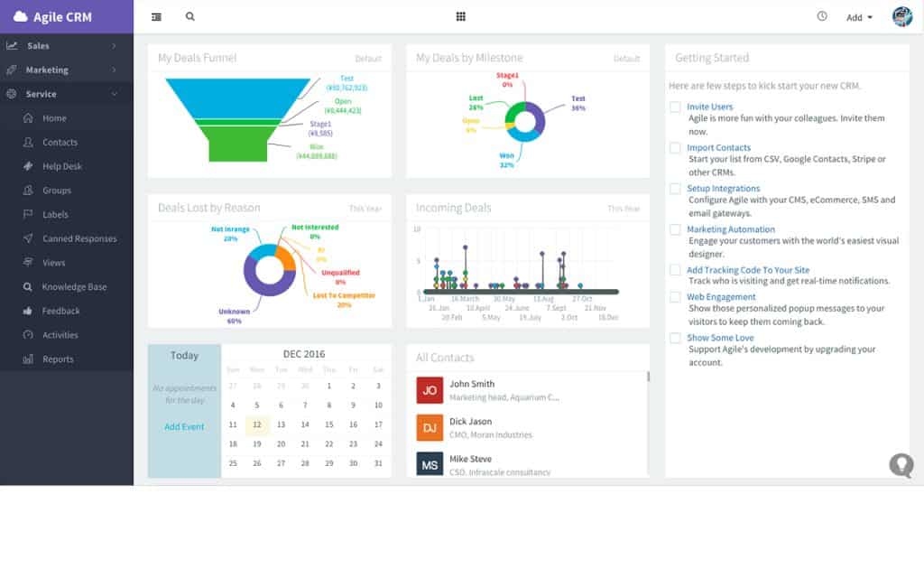Click the Feedback thumbs-up icon

[27, 311]
